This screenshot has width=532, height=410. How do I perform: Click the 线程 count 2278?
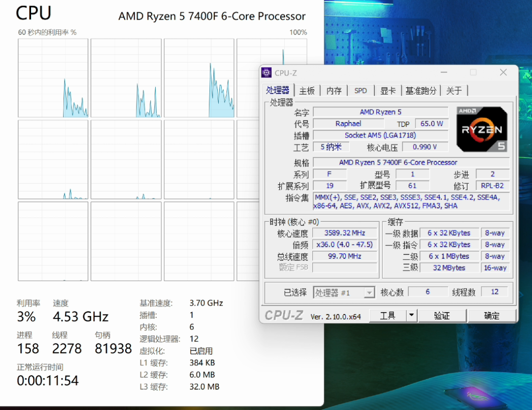(67, 348)
